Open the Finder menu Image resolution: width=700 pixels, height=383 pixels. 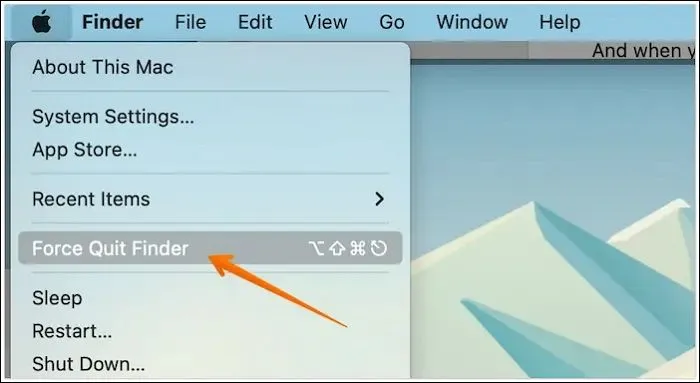click(x=112, y=22)
